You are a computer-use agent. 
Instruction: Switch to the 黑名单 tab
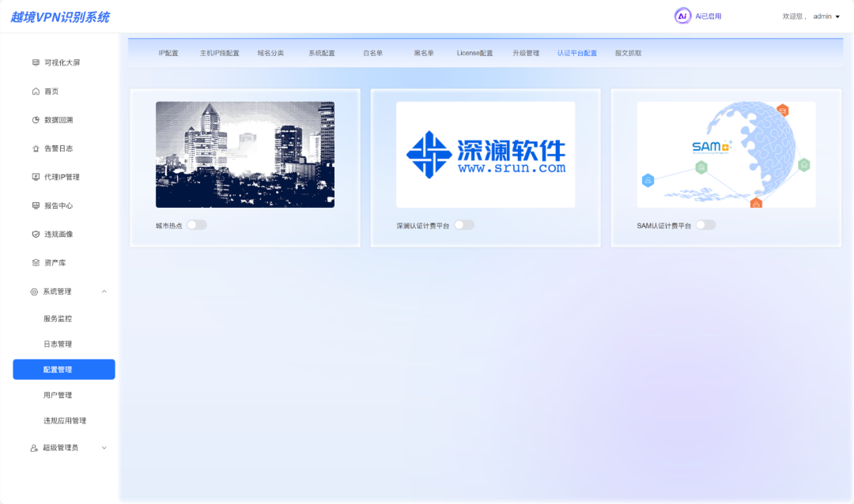(x=424, y=54)
